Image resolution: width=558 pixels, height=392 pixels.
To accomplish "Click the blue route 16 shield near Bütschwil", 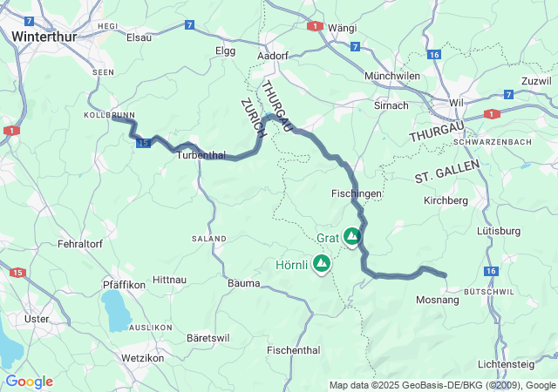I will click(x=491, y=271).
